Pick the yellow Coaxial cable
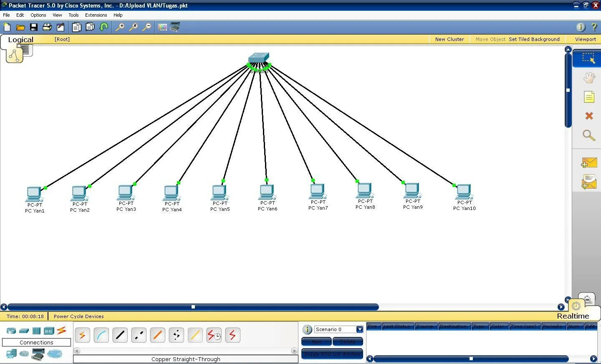Viewport: 601px width, 364px height. [x=195, y=335]
